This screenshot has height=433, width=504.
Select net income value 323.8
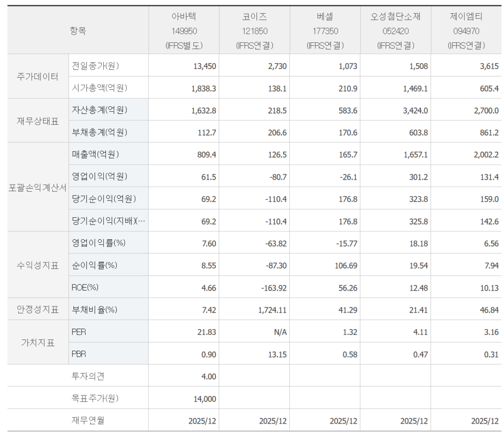click(x=418, y=200)
